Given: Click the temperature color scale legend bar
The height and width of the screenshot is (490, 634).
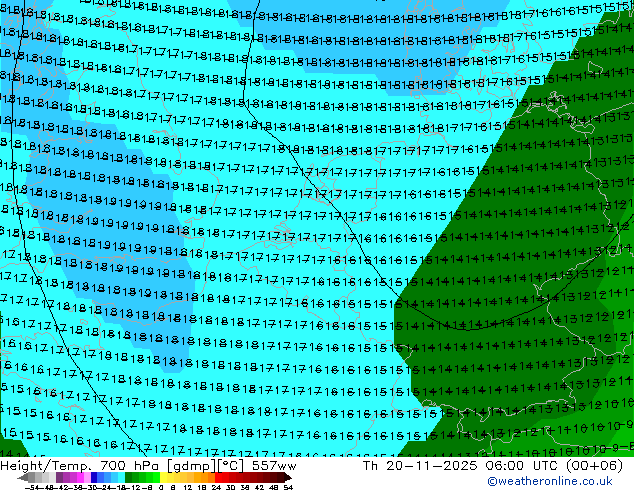Looking at the screenshot, I should point(154,477).
